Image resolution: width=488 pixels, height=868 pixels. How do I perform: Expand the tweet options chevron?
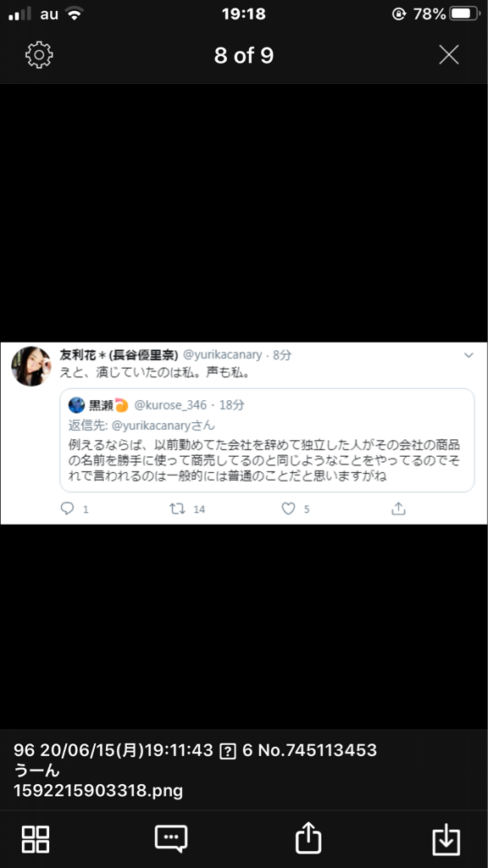tap(469, 355)
